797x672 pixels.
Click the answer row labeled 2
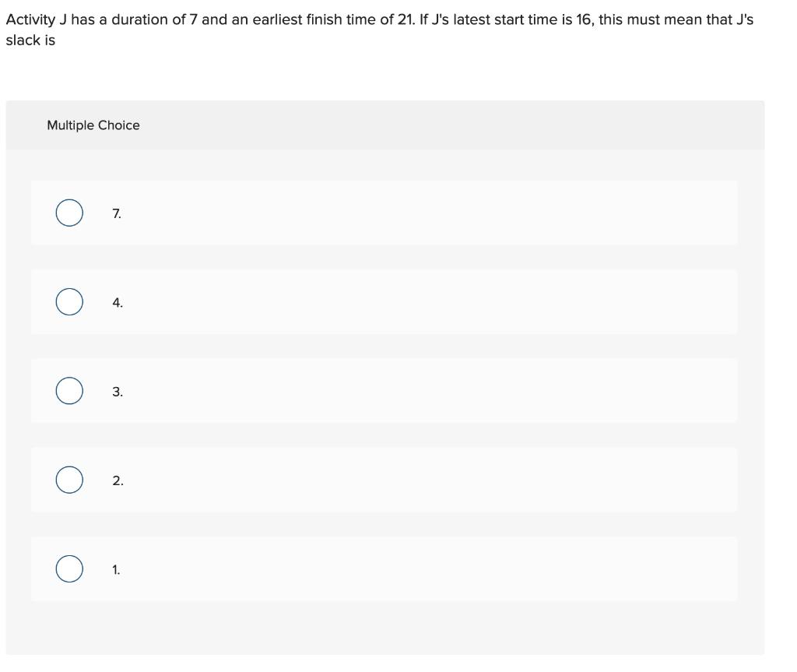[x=384, y=480]
